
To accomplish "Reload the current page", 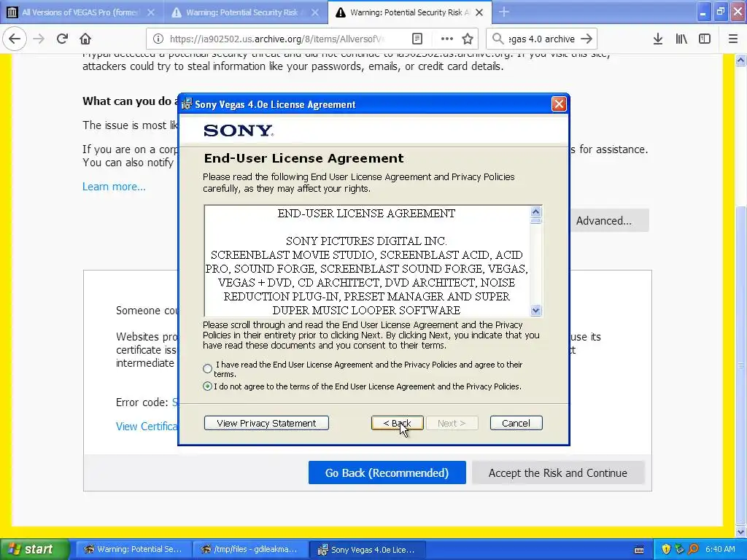I will (x=62, y=39).
